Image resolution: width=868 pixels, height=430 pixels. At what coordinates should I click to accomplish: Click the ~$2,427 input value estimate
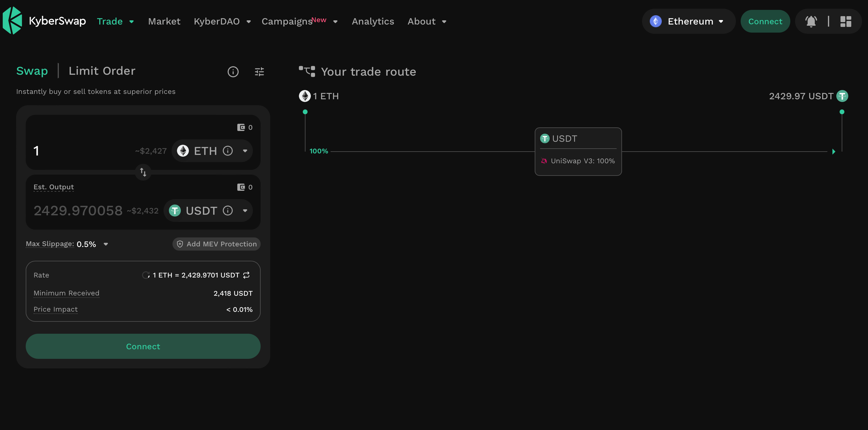(151, 151)
